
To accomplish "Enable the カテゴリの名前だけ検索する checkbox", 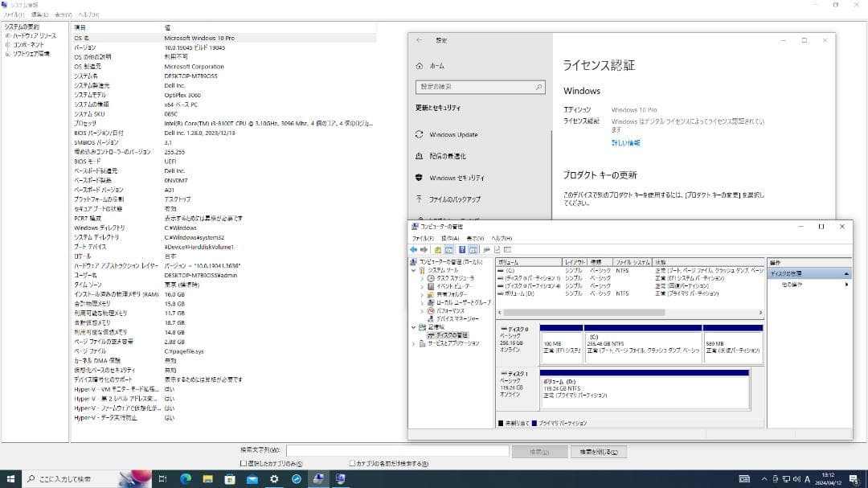I will [x=350, y=464].
